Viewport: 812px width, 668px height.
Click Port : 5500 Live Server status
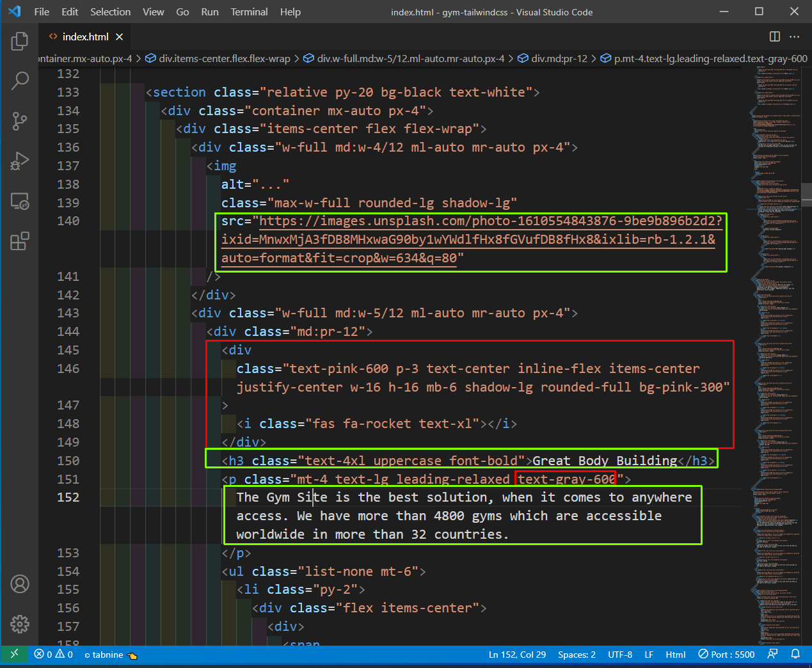[726, 655]
